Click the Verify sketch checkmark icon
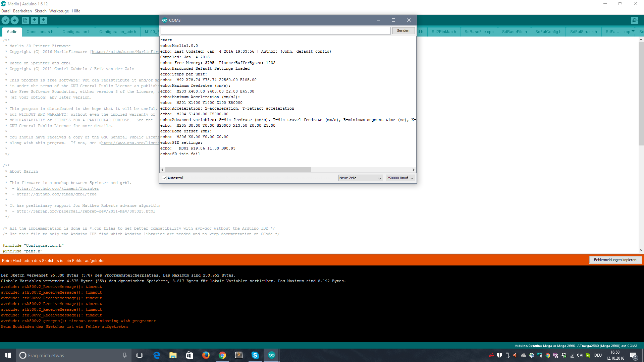Image resolution: width=644 pixels, height=362 pixels. (5, 20)
